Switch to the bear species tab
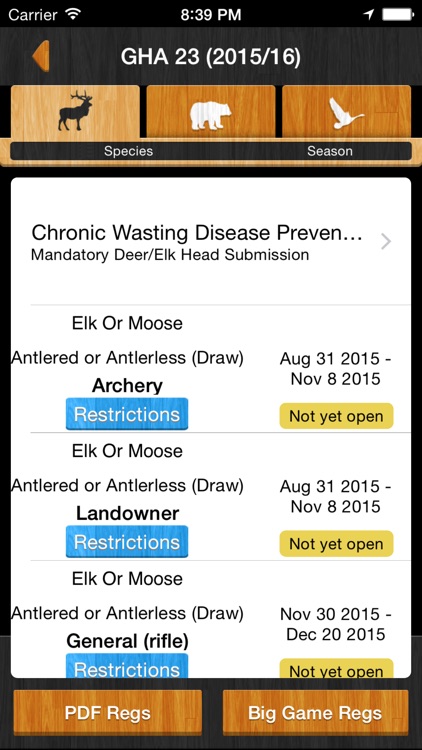Screen dimensions: 422x750 tap(211, 111)
